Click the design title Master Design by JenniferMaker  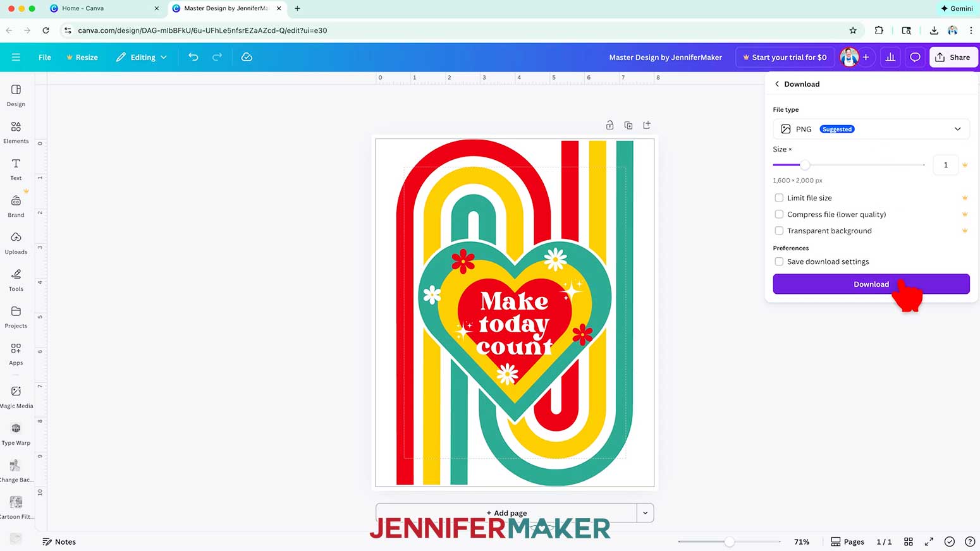(665, 57)
